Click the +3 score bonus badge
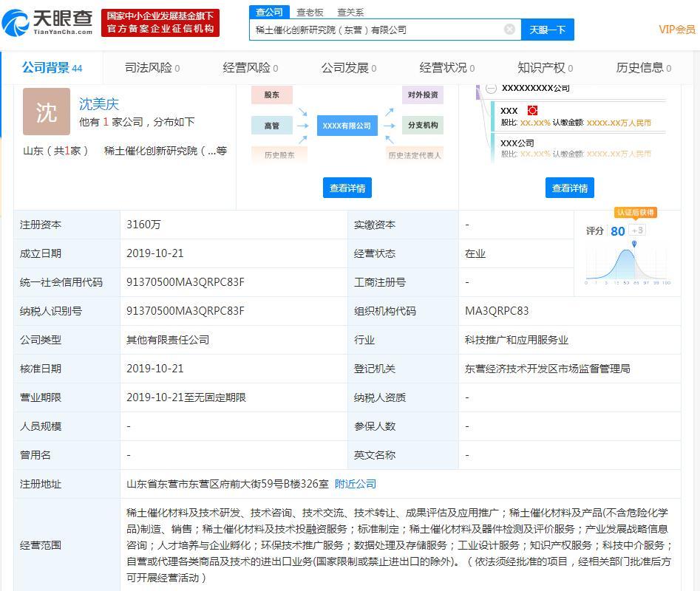Screen dimensions: 700x591 [637, 230]
